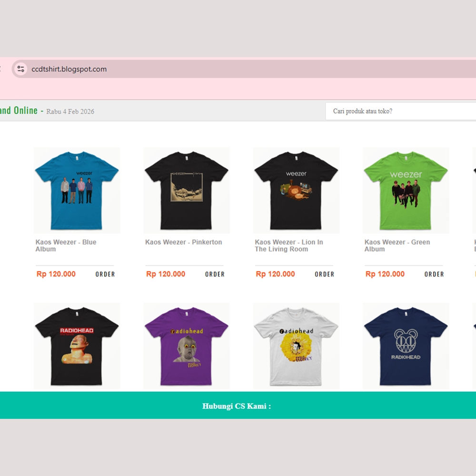Click the Rp 120.000 price under Green Album
This screenshot has height=476, width=476.
pos(385,274)
